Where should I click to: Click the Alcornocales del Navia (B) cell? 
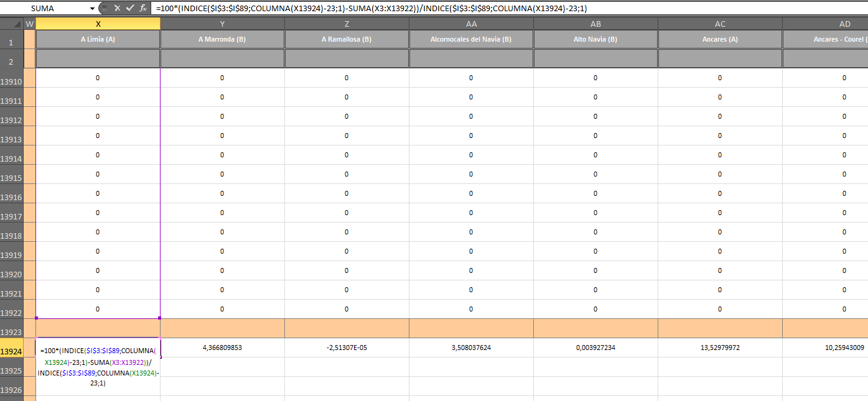coord(471,39)
